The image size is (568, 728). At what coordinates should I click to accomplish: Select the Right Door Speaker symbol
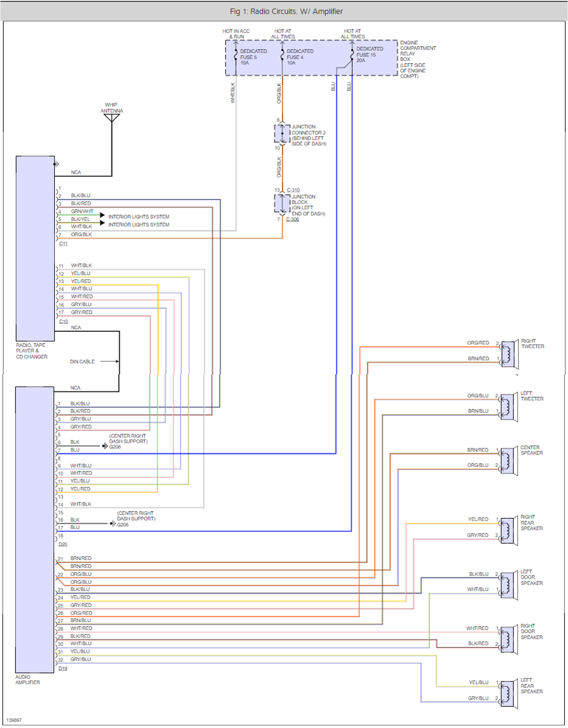508,639
